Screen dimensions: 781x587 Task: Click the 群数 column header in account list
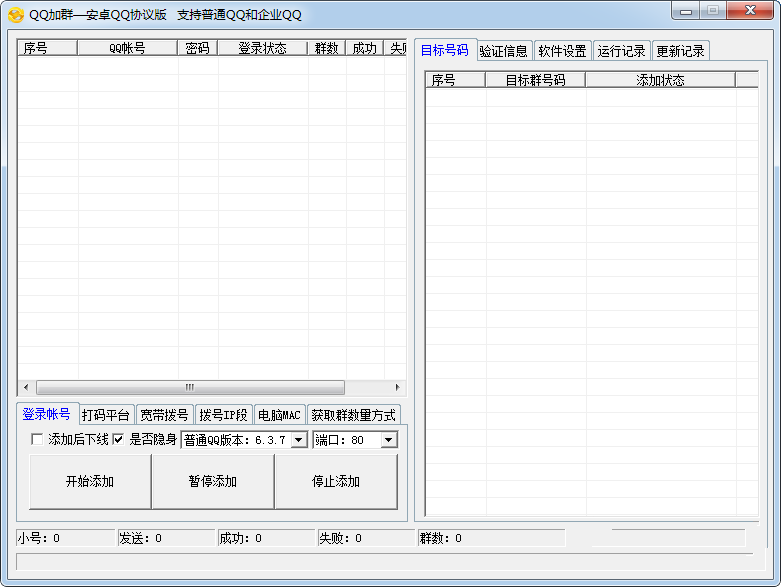click(327, 48)
